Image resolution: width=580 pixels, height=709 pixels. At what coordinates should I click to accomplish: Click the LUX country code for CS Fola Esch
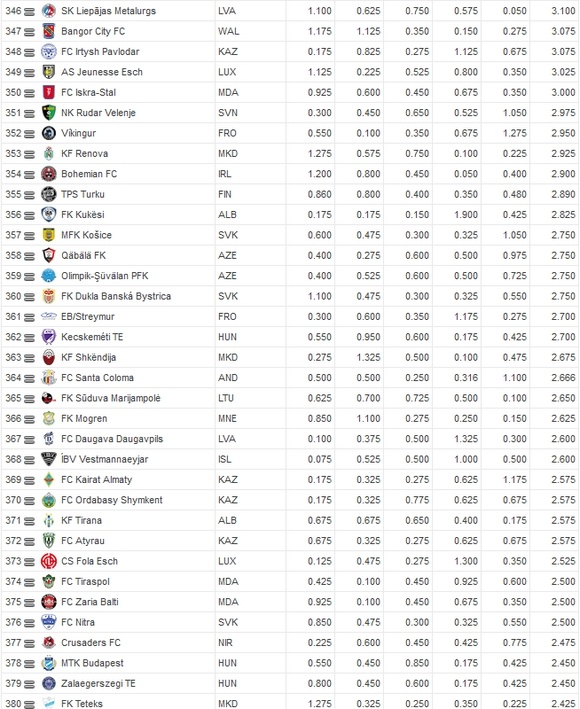coord(227,561)
